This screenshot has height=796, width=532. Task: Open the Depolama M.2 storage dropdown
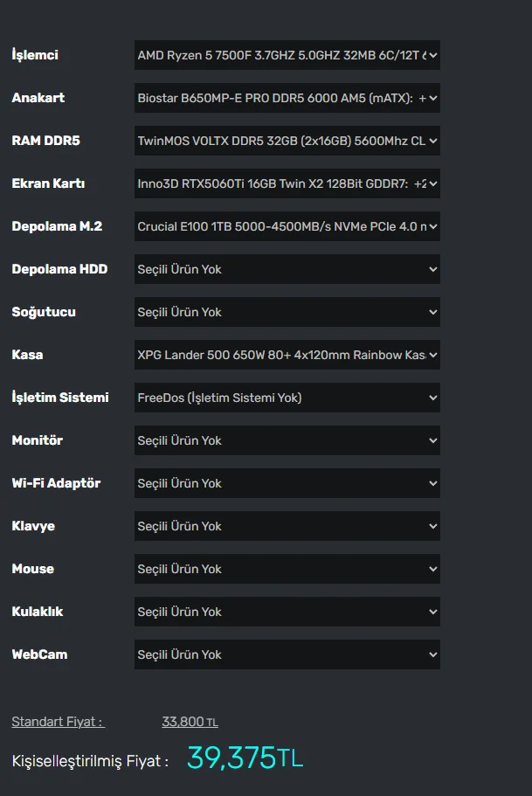[x=287, y=226]
